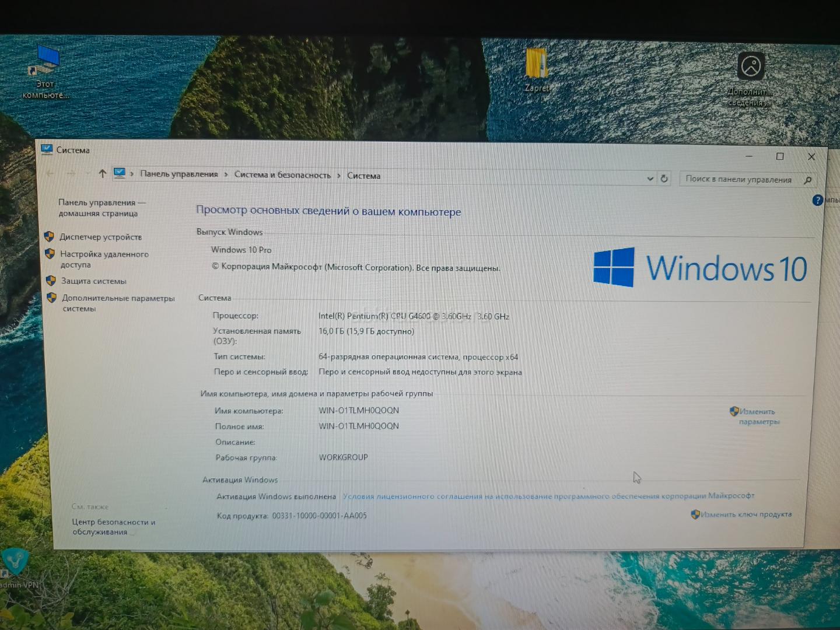Click the blue help question mark icon

click(817, 200)
